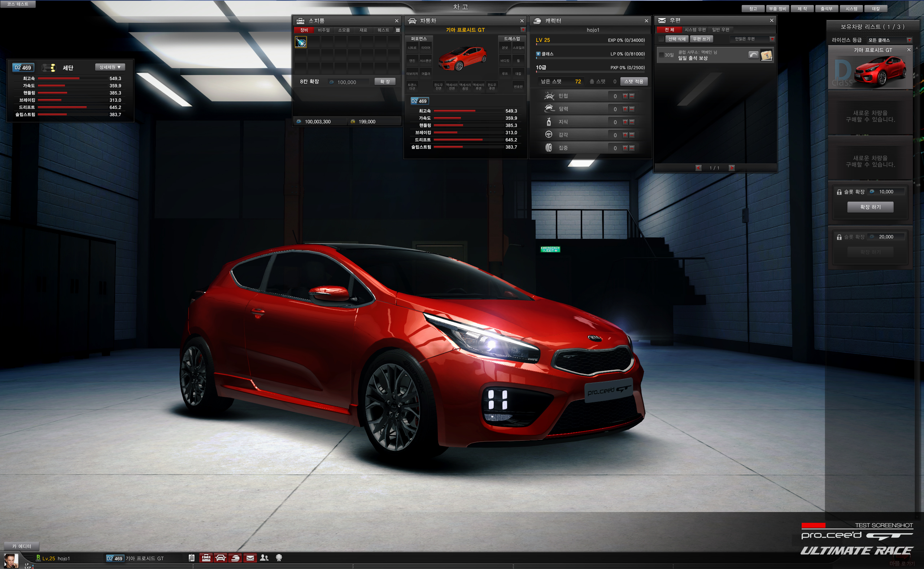Toggle the inventory briefcase icon in bottom bar
Screen dimensions: 924x569
point(206,558)
